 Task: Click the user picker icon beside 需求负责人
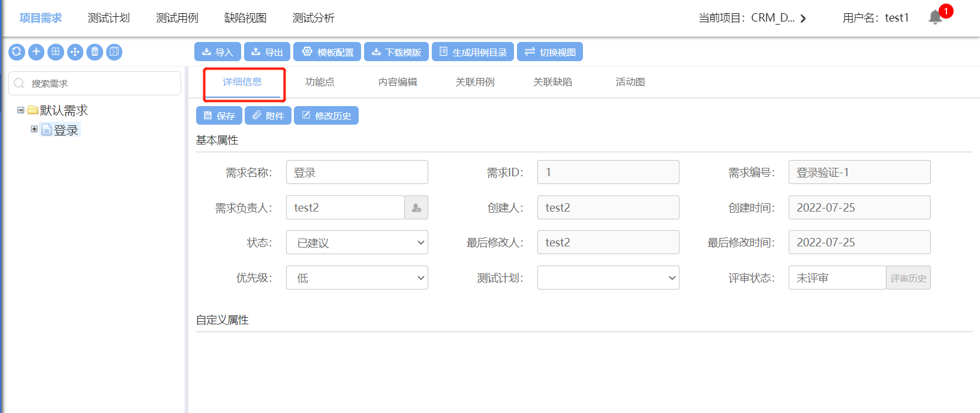[x=416, y=208]
